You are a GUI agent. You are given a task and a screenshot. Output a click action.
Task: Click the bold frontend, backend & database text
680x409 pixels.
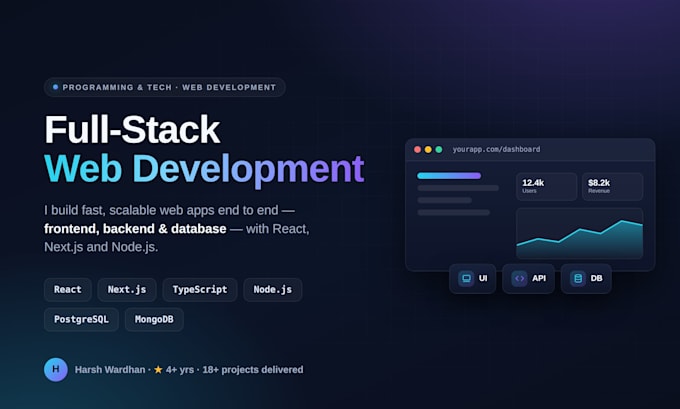[135, 229]
